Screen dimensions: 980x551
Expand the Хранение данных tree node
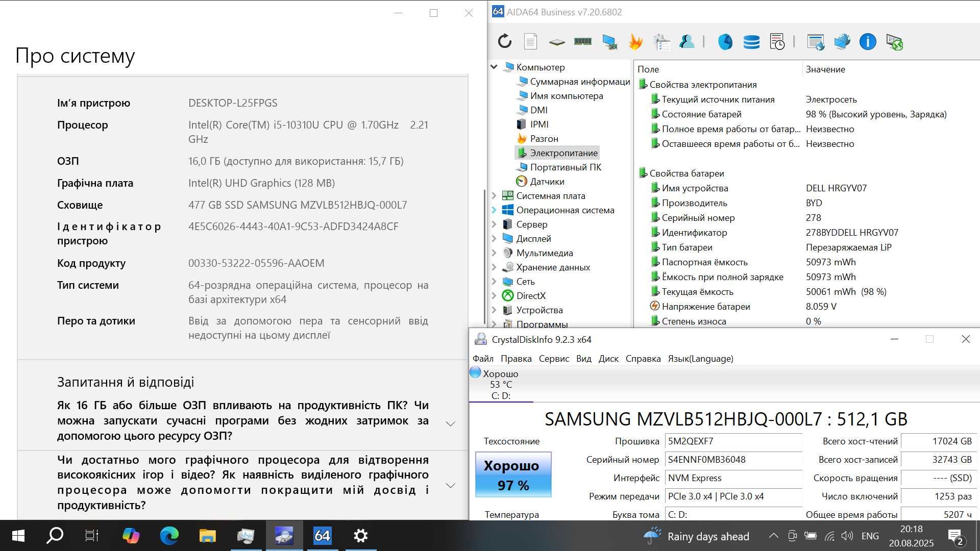click(x=494, y=267)
